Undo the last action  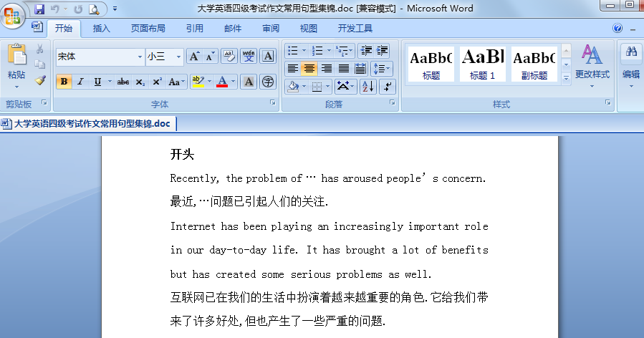coord(54,9)
